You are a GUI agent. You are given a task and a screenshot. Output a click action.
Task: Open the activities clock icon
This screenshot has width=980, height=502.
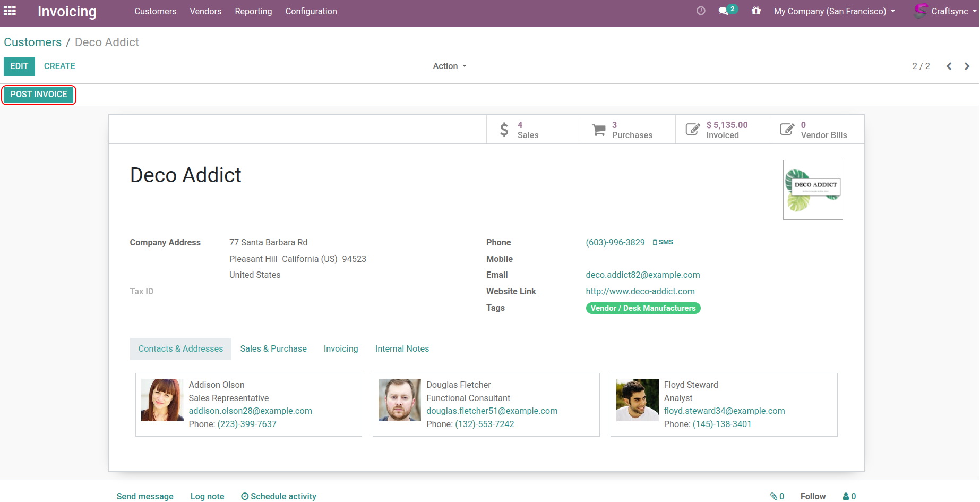click(x=701, y=11)
